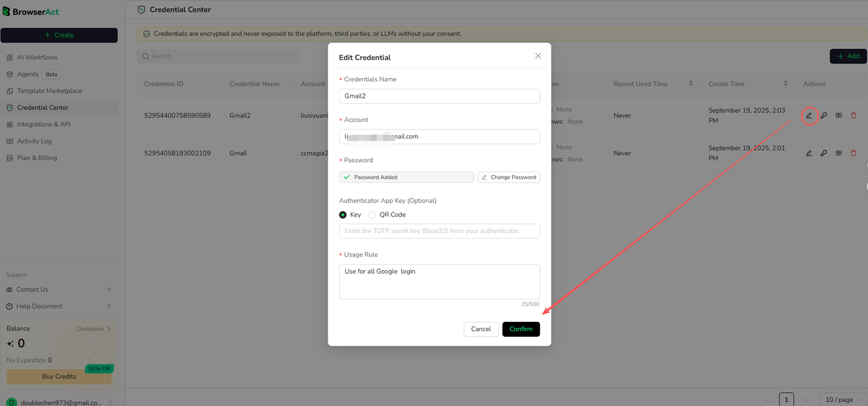The height and width of the screenshot is (406, 868).
Task: Click the red delete icon for Gmail2
Action: (853, 115)
